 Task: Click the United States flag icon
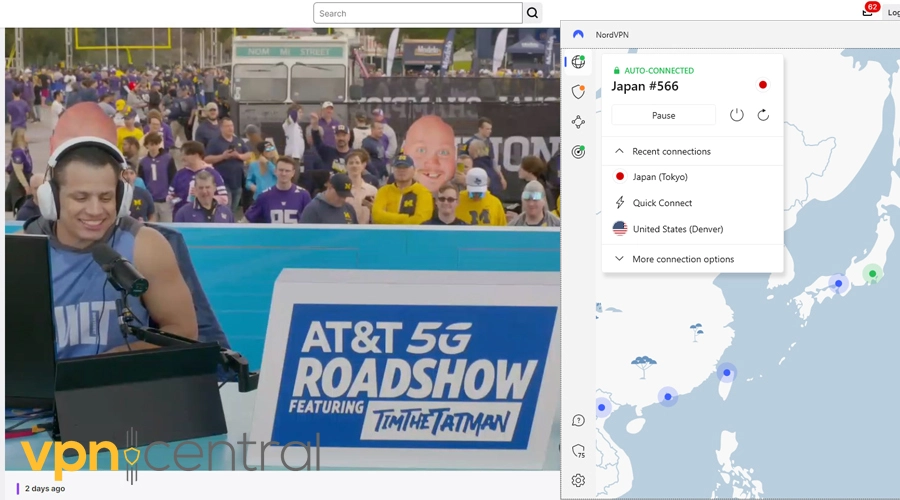[620, 228]
